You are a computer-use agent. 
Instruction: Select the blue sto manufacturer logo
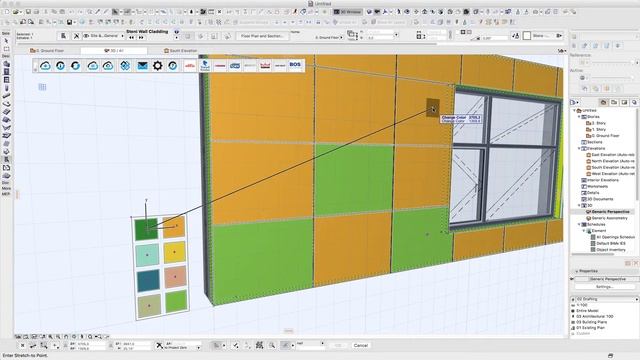tap(235, 65)
